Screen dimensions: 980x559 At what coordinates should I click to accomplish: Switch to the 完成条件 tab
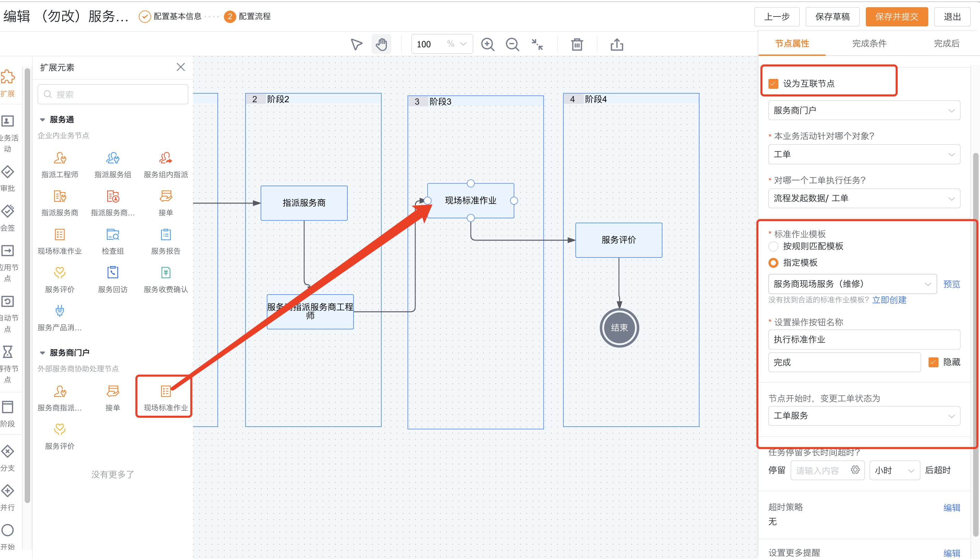869,44
